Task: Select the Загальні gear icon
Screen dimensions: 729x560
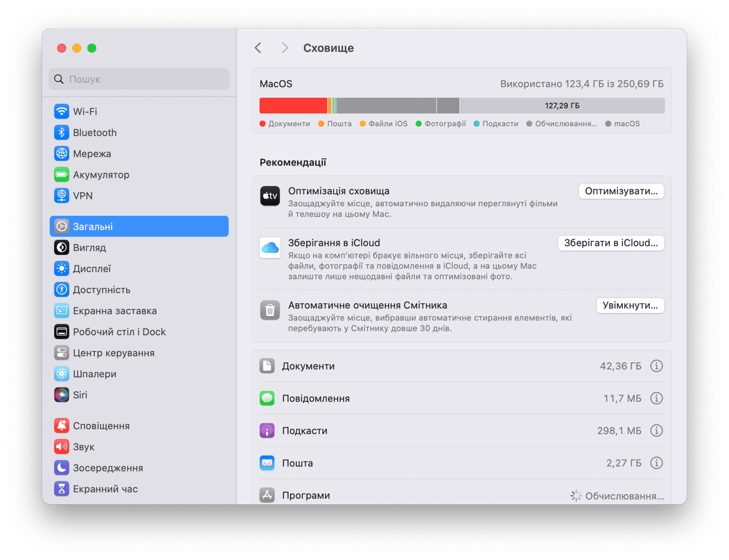Action: point(61,227)
